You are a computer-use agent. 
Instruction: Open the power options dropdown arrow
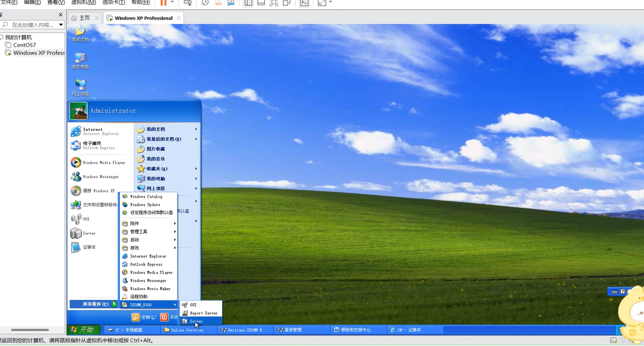[x=172, y=3]
